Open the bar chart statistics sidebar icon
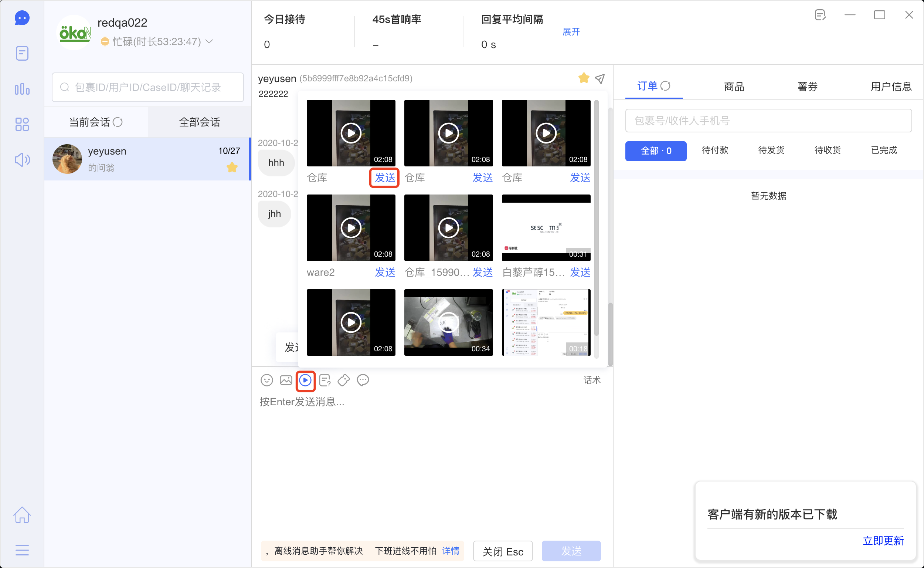The image size is (924, 568). (x=22, y=89)
